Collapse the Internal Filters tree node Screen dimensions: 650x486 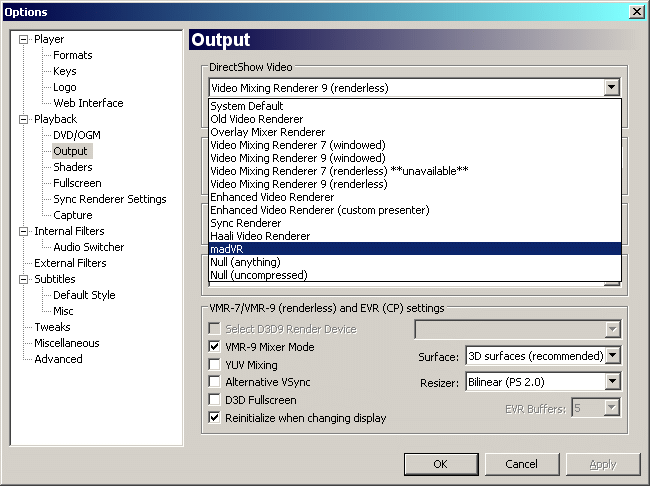click(x=24, y=231)
